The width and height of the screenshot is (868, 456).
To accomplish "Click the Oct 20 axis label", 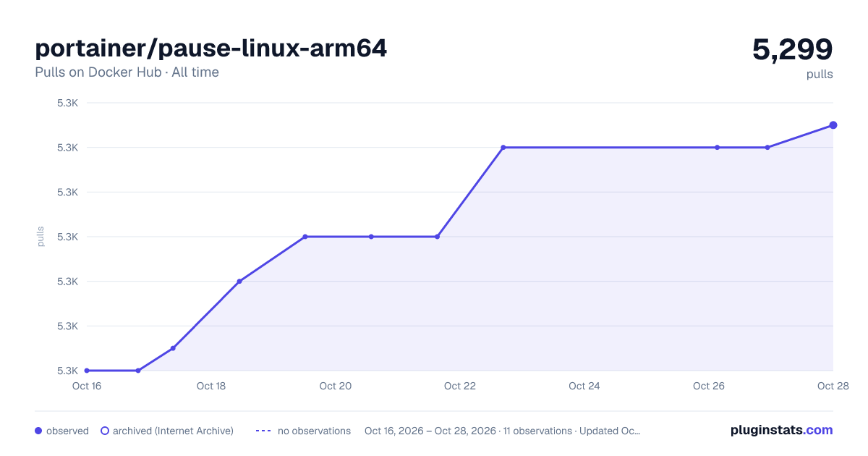I will (x=336, y=386).
